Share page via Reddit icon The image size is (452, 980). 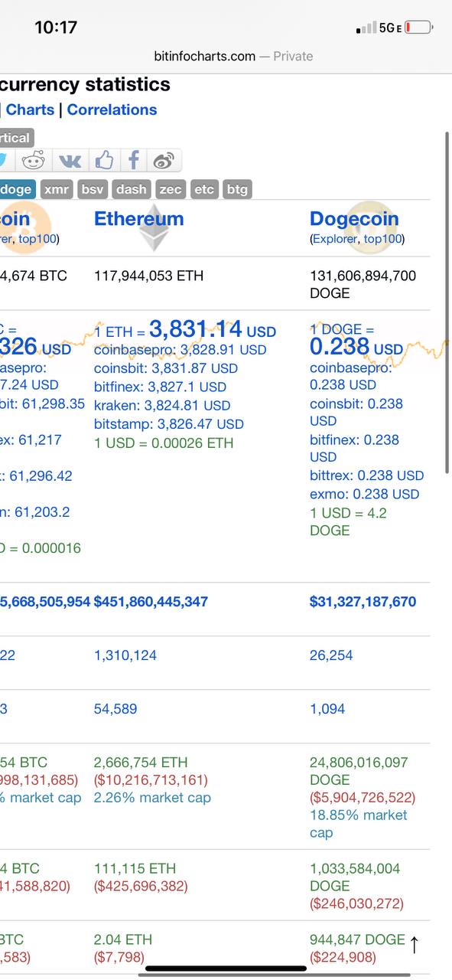[x=34, y=160]
